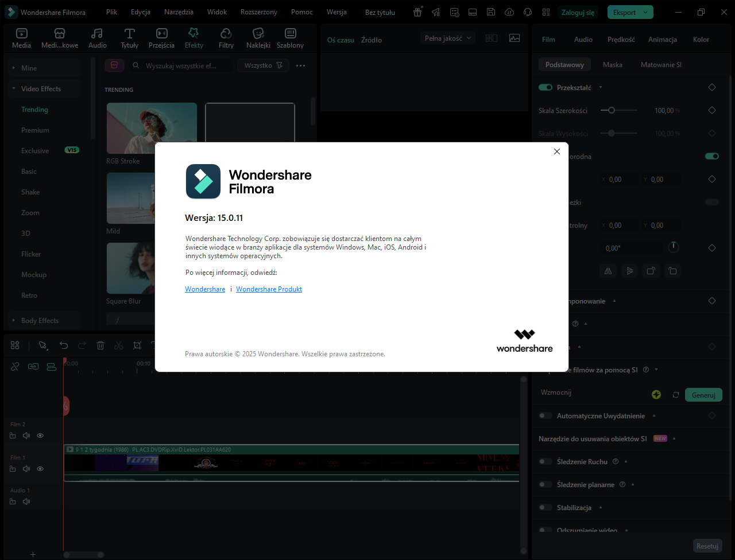735x560 pixels.
Task: Click the Zaloguj się login button
Action: click(x=578, y=12)
